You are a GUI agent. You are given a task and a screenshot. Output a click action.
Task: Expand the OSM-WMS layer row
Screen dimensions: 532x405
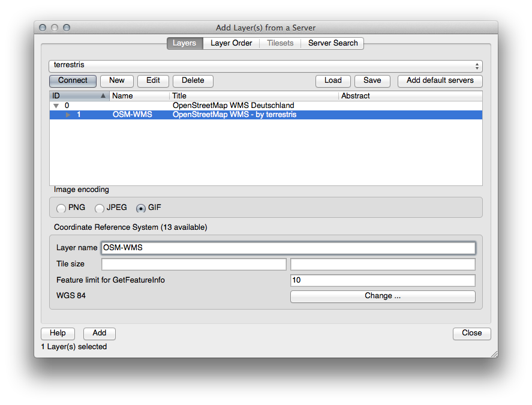(x=68, y=115)
